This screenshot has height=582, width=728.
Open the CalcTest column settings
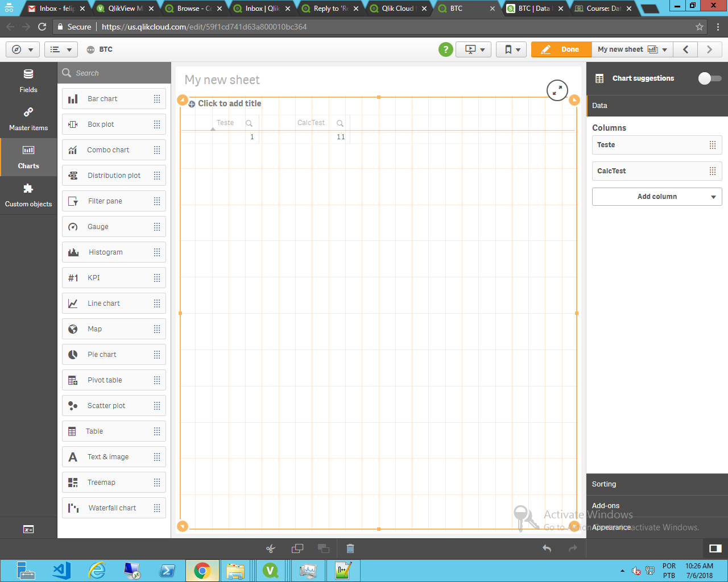pos(657,171)
